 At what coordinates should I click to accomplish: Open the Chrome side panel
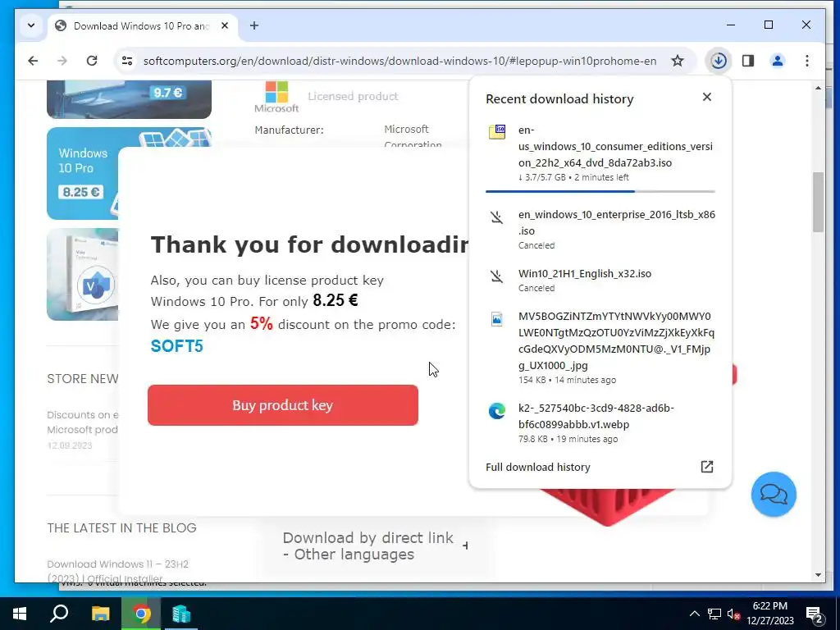[748, 61]
